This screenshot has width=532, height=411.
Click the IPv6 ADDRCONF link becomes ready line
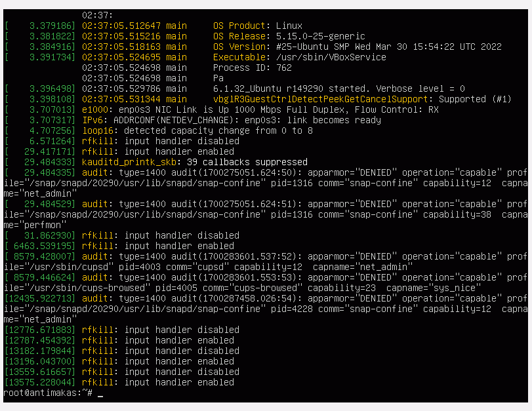(193, 121)
